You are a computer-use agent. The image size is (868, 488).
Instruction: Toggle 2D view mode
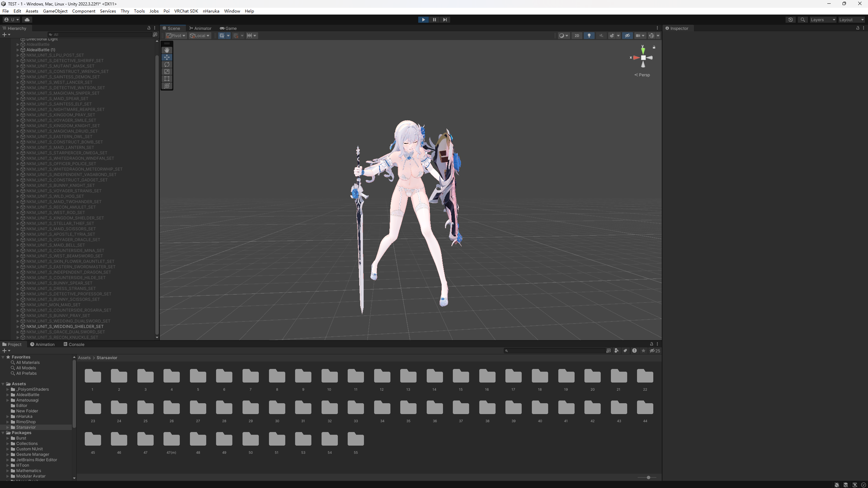(577, 36)
